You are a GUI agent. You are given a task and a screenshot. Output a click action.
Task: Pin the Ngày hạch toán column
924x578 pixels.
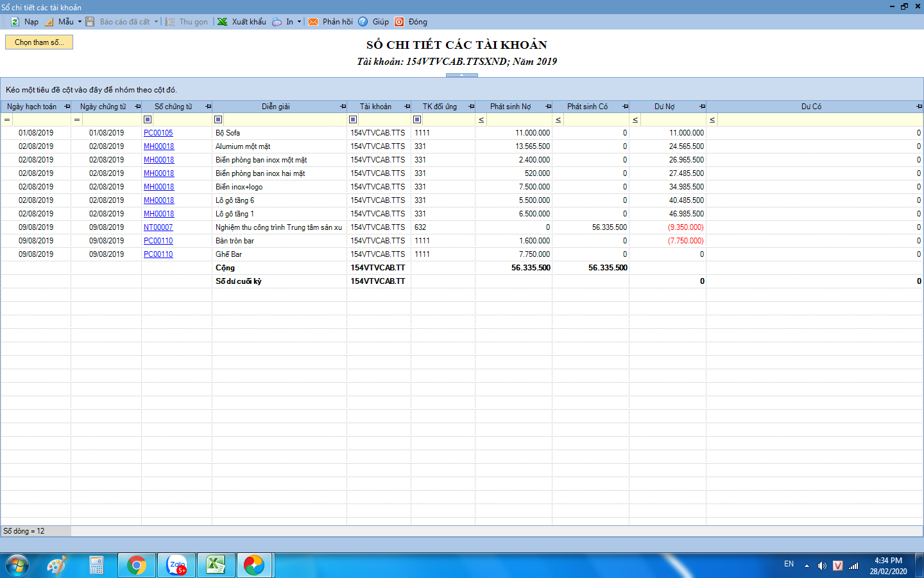(67, 107)
